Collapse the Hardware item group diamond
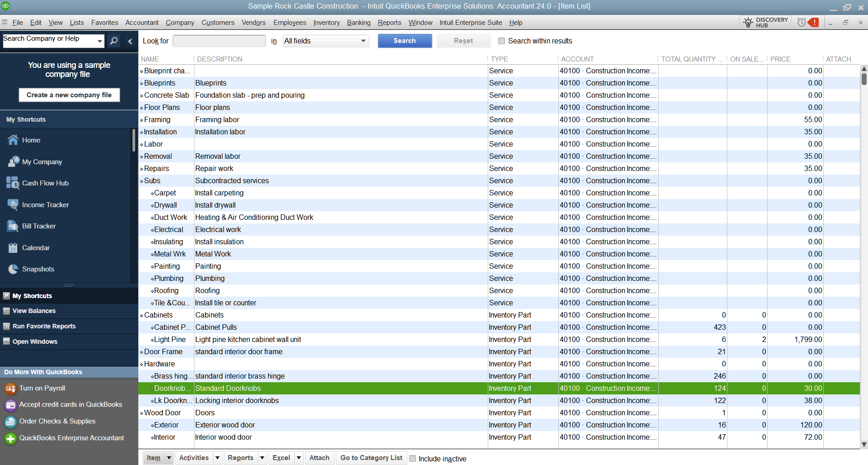Viewport: 868px width, 465px height. coord(142,364)
